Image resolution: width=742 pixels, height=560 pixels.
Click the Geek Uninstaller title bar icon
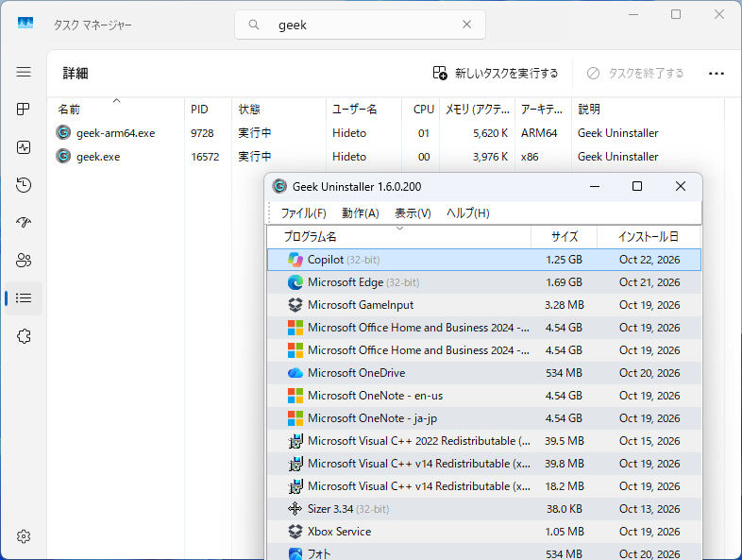pyautogui.click(x=279, y=186)
